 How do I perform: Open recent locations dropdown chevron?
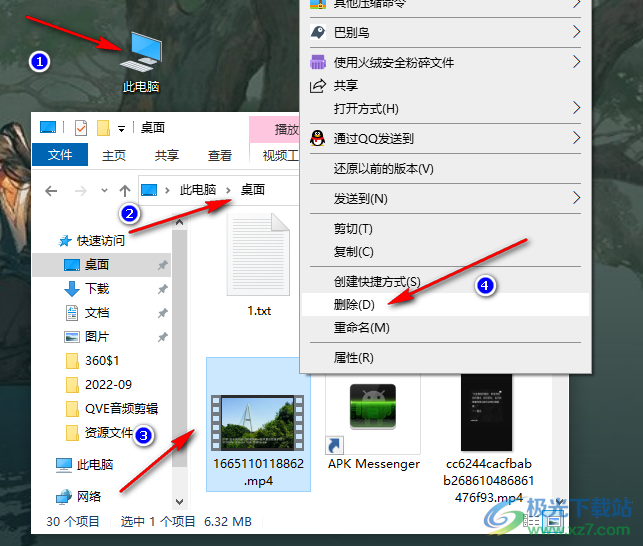tap(105, 190)
